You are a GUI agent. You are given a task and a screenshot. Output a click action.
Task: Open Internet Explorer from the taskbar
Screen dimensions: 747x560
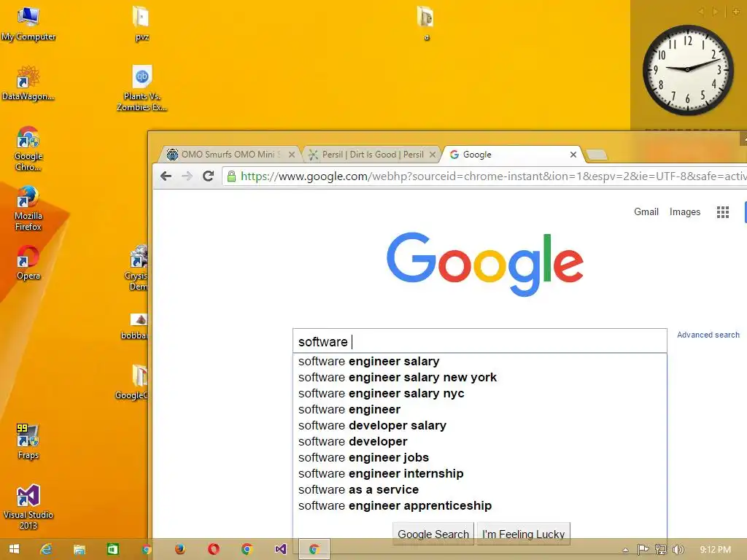(x=46, y=549)
